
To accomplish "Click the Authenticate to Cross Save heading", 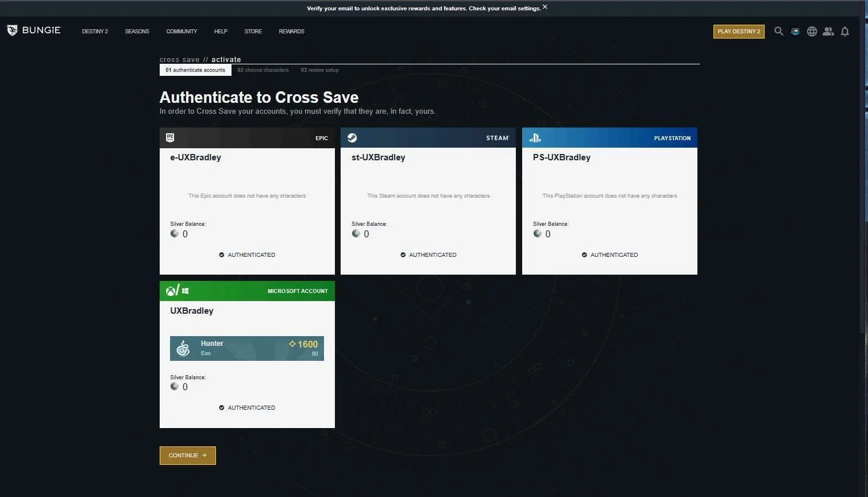I will coord(259,97).
